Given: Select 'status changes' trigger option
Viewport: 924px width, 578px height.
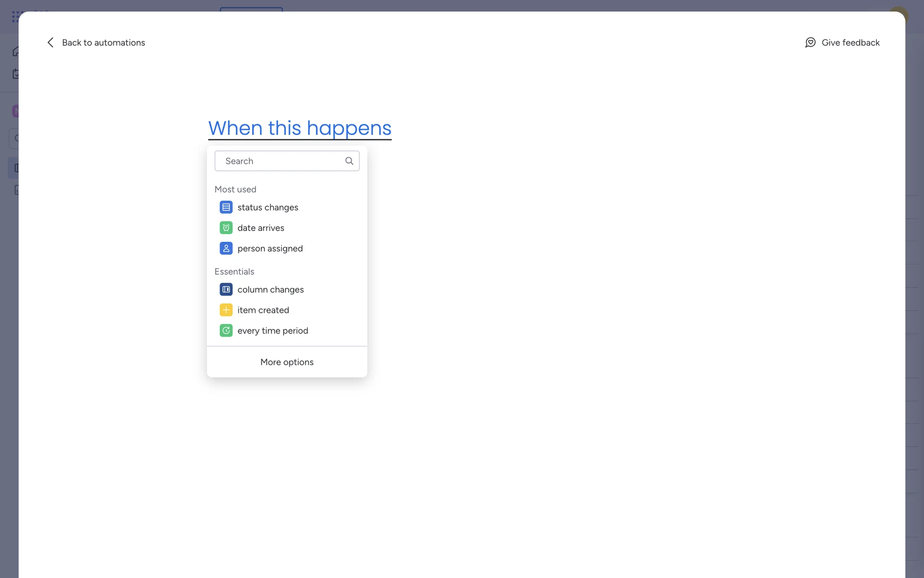Looking at the screenshot, I should tap(268, 207).
